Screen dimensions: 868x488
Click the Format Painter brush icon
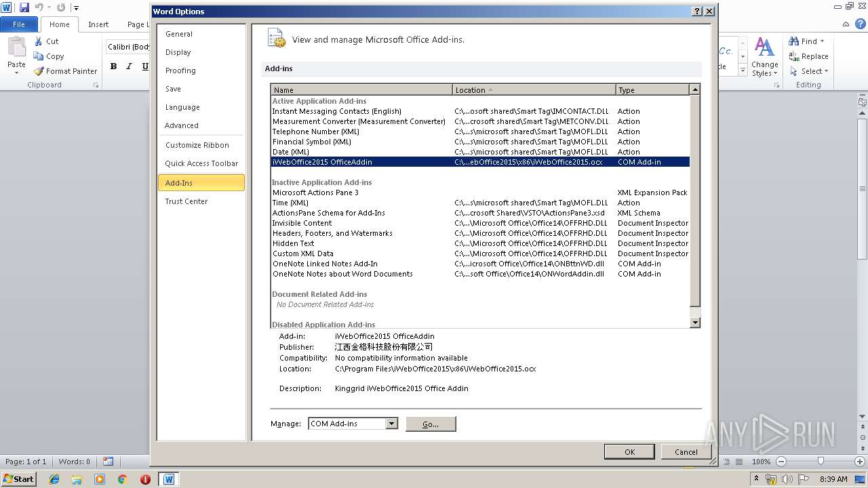(39, 71)
